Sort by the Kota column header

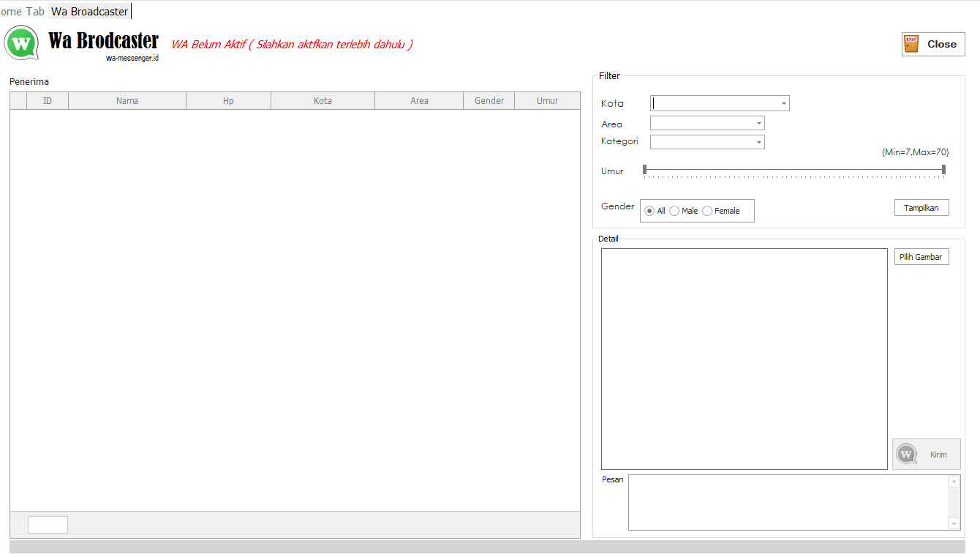tap(323, 101)
